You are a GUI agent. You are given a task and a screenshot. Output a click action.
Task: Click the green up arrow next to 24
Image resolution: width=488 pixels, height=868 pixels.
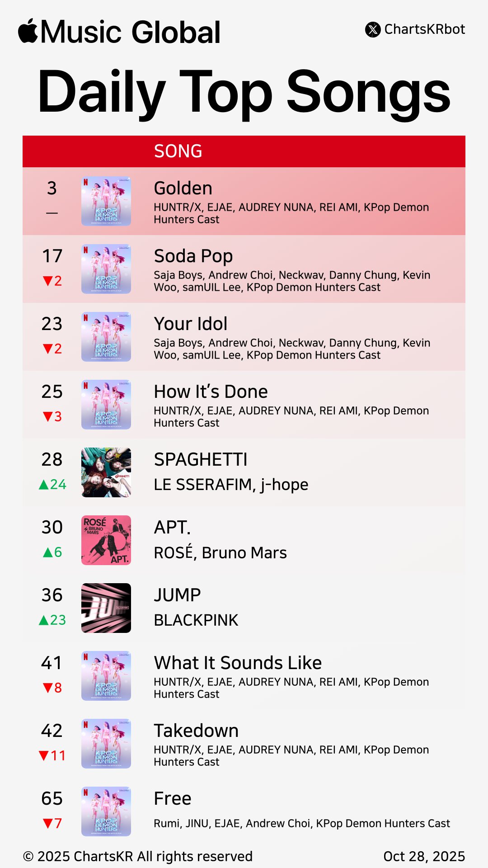[x=44, y=485]
